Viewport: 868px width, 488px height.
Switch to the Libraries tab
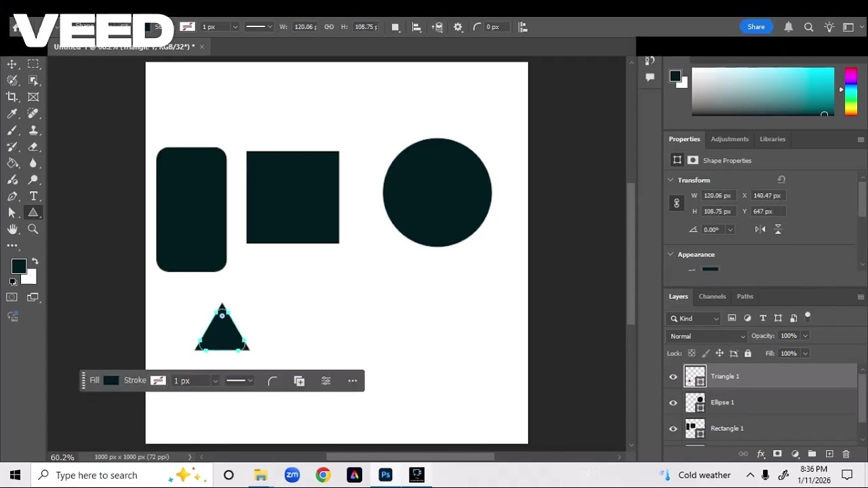click(772, 139)
